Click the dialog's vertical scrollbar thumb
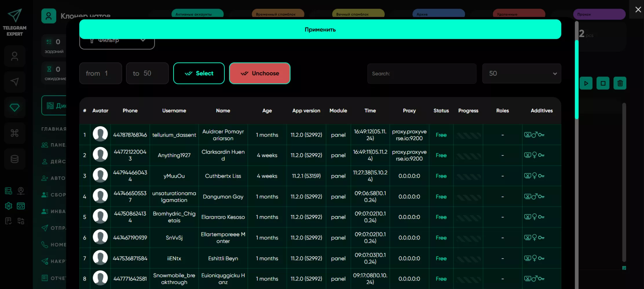Image resolution: width=644 pixels, height=289 pixels. pyautogui.click(x=577, y=80)
